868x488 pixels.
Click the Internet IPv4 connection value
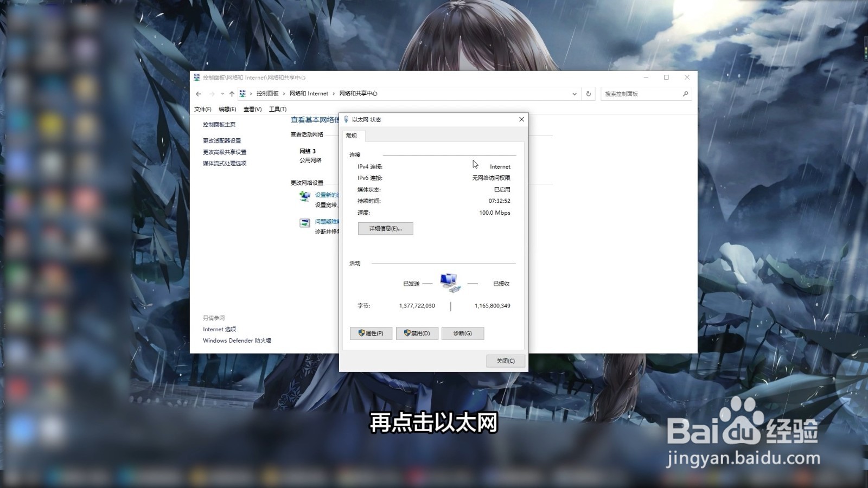500,166
